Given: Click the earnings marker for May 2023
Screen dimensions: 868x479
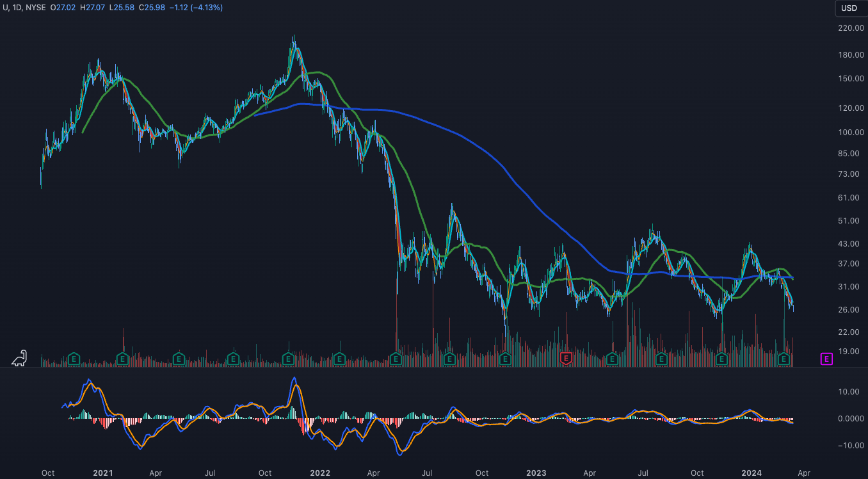Looking at the screenshot, I should (612, 359).
